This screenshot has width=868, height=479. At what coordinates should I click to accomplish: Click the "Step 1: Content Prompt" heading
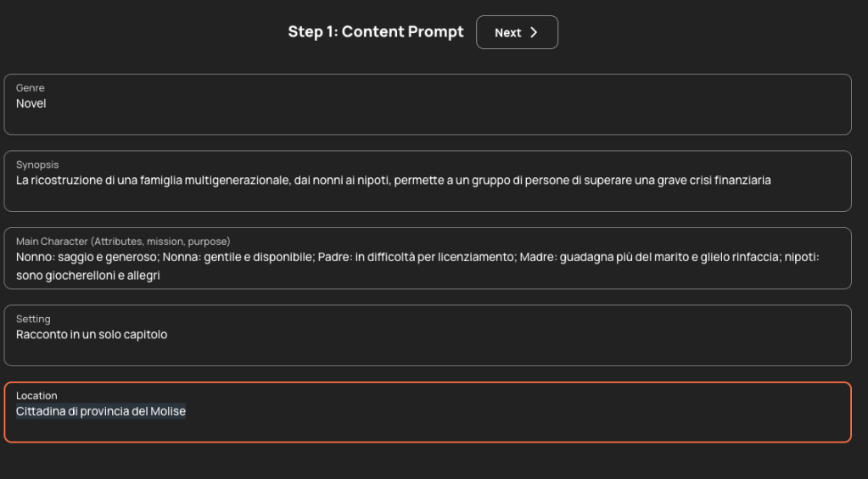tap(376, 32)
